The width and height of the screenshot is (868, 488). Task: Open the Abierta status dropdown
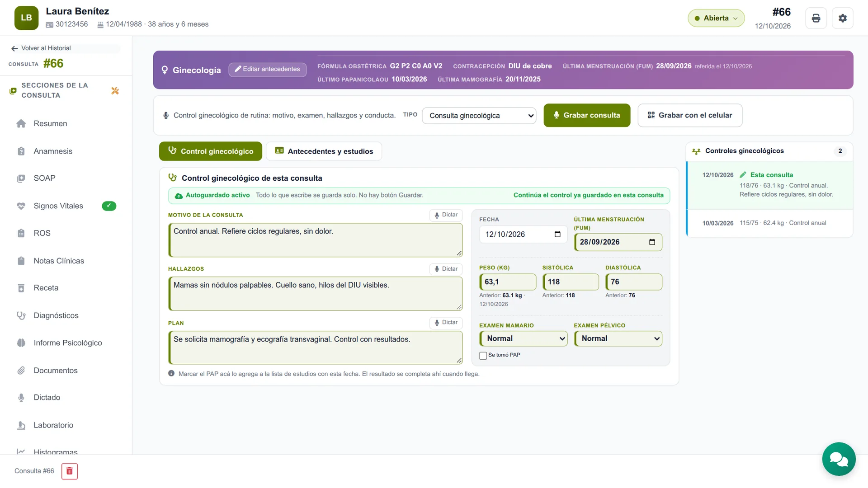coord(716,18)
